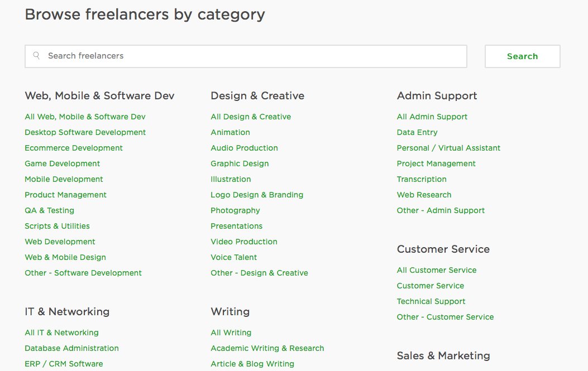Open Other - Customer Service link
588x371 pixels.
pyautogui.click(x=445, y=317)
